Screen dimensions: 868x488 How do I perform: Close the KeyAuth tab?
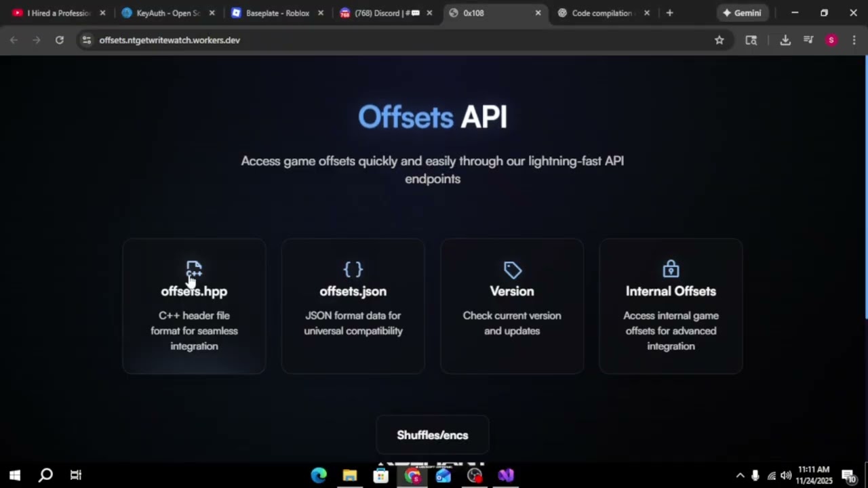pyautogui.click(x=212, y=13)
